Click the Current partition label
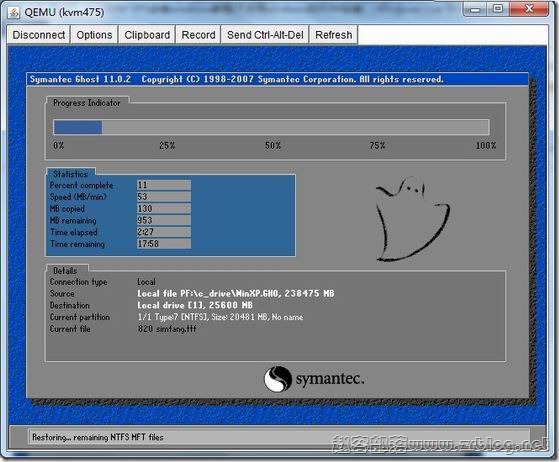The height and width of the screenshot is (462, 559). [80, 317]
